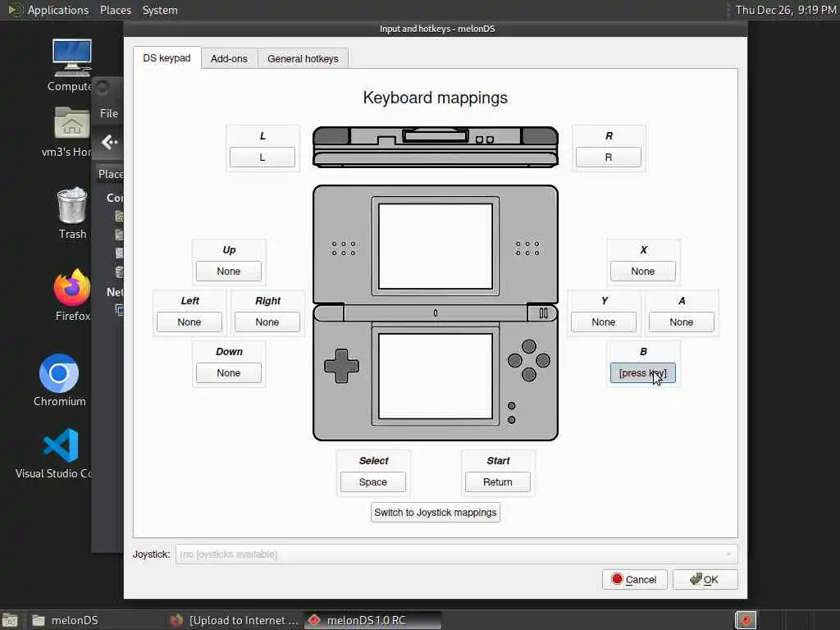Set key mapping for X button
Screen dimensions: 840x630
tap(642, 271)
